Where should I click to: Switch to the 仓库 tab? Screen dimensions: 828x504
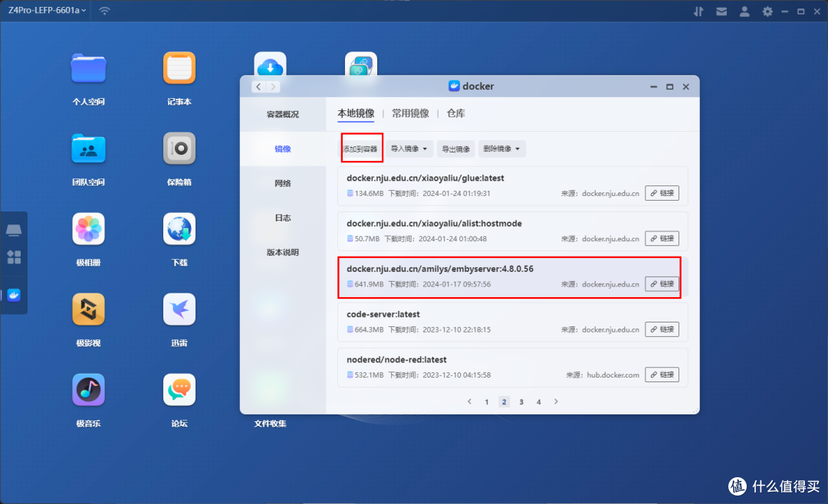pos(455,113)
